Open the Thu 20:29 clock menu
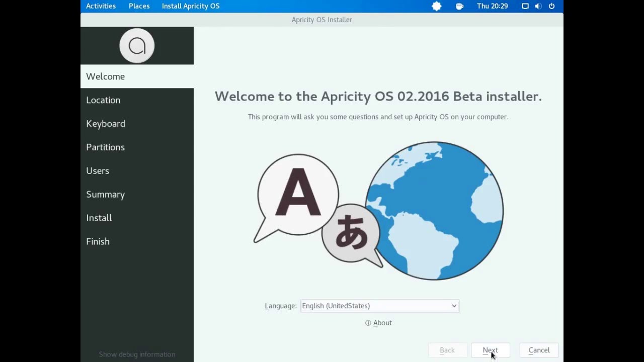Image resolution: width=644 pixels, height=362 pixels. tap(493, 6)
